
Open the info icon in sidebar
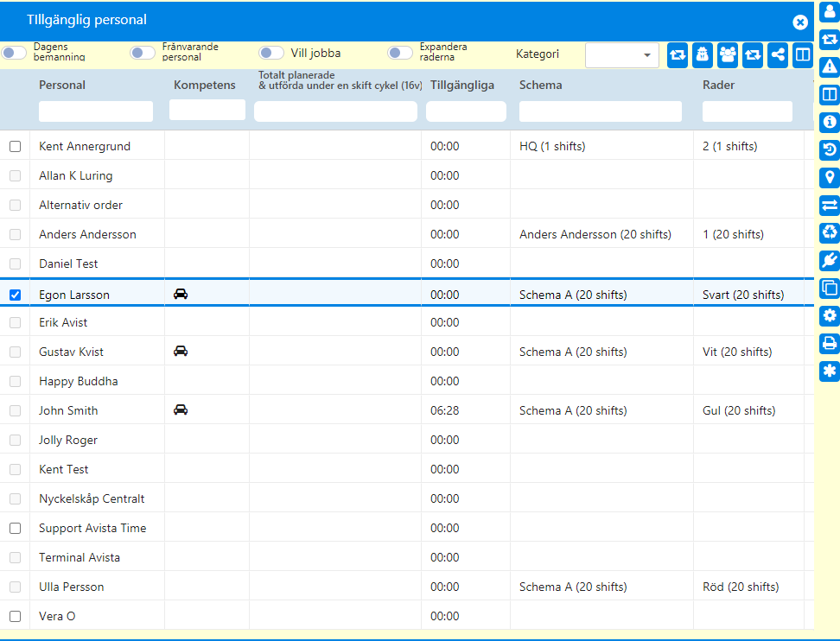click(x=830, y=122)
